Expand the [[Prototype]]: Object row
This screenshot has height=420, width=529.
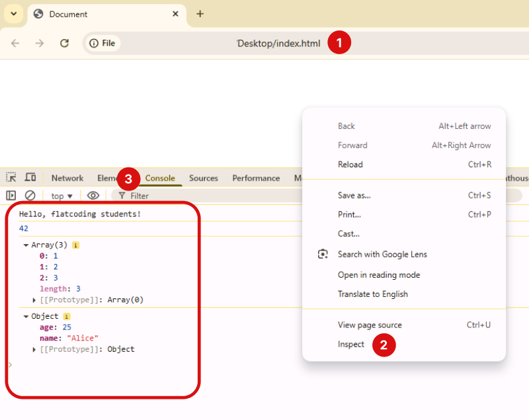(34, 349)
